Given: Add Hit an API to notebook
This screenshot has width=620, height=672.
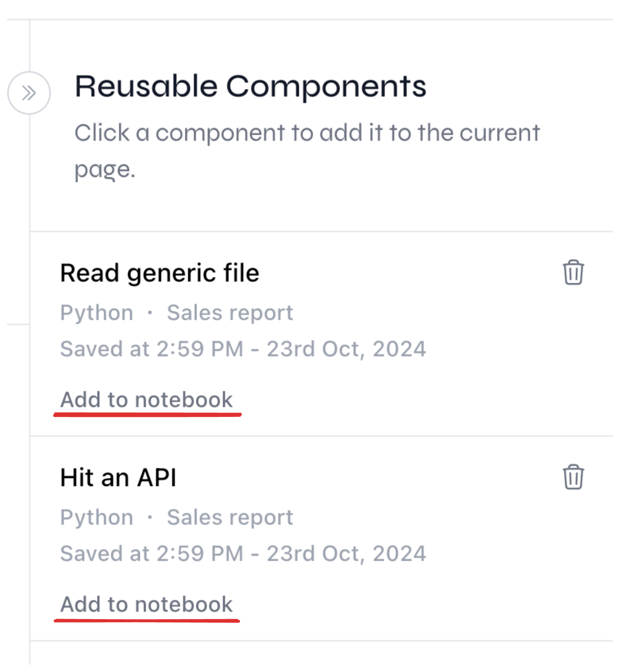Looking at the screenshot, I should [147, 604].
